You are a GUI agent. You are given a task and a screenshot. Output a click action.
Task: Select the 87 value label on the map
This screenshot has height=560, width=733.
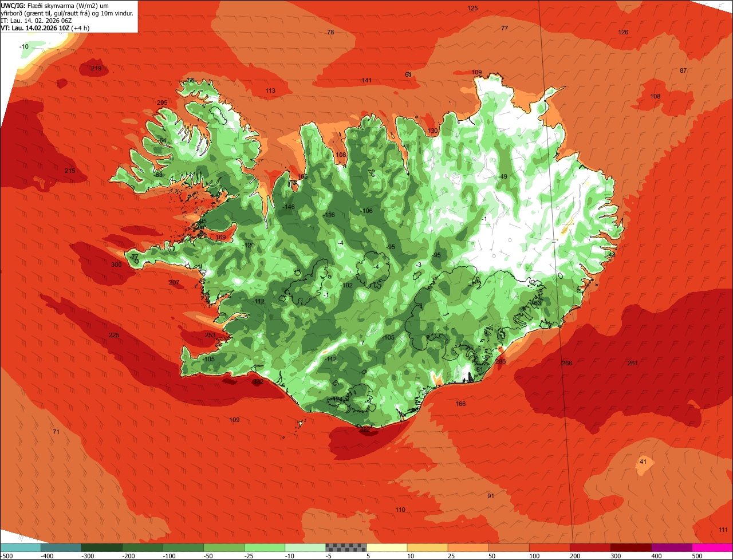click(x=683, y=71)
